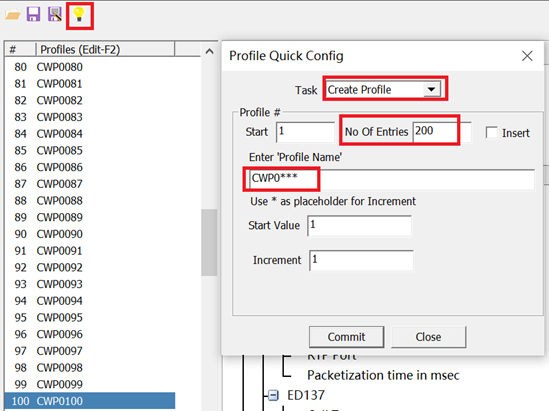Open file using the folder icon
This screenshot has height=411, width=549.
(x=13, y=15)
